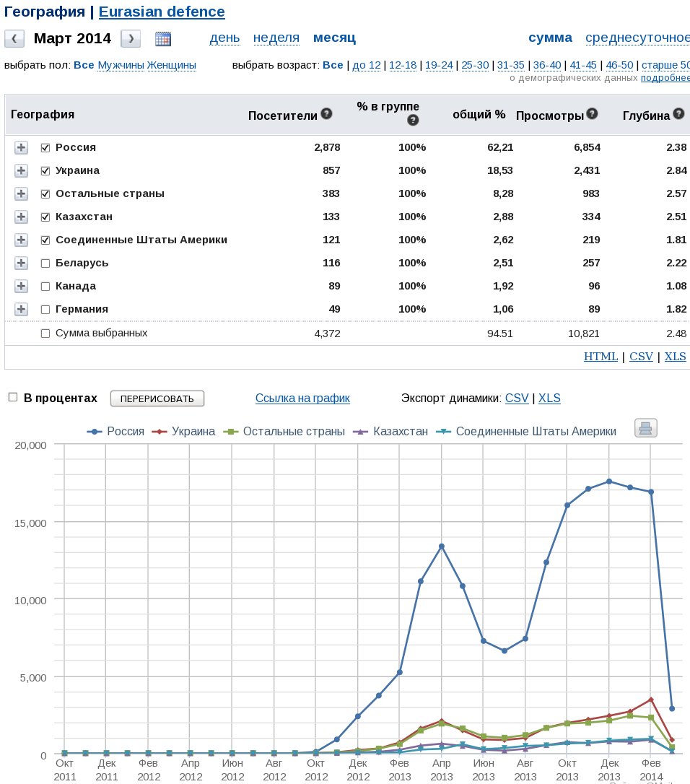This screenshot has width=690, height=784.
Task: Print the chart using printer icon
Action: pyautogui.click(x=645, y=429)
